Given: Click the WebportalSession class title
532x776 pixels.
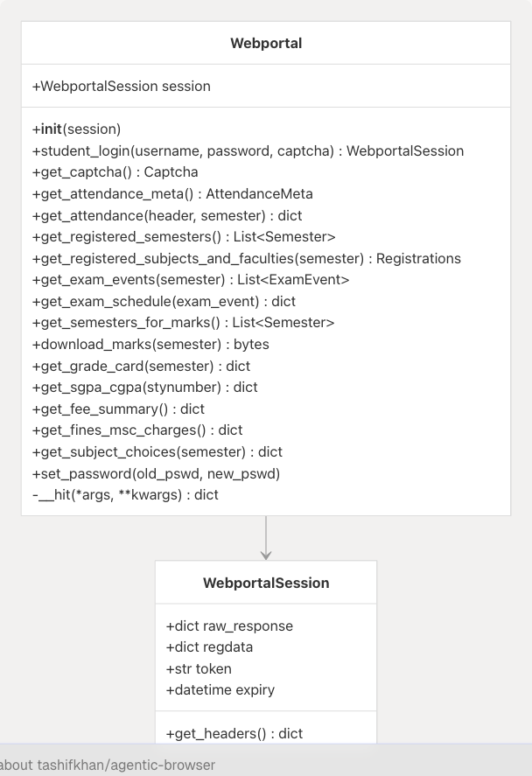Looking at the screenshot, I should coord(266,583).
